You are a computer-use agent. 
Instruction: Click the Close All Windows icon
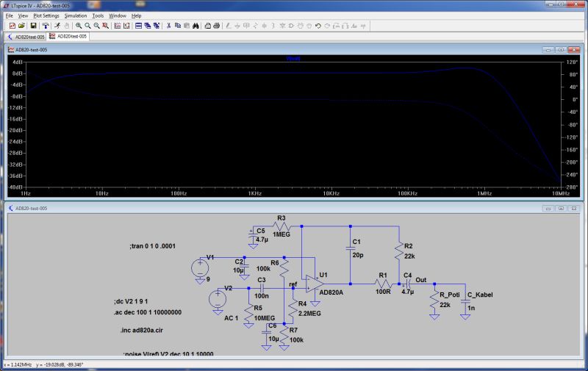(157, 26)
